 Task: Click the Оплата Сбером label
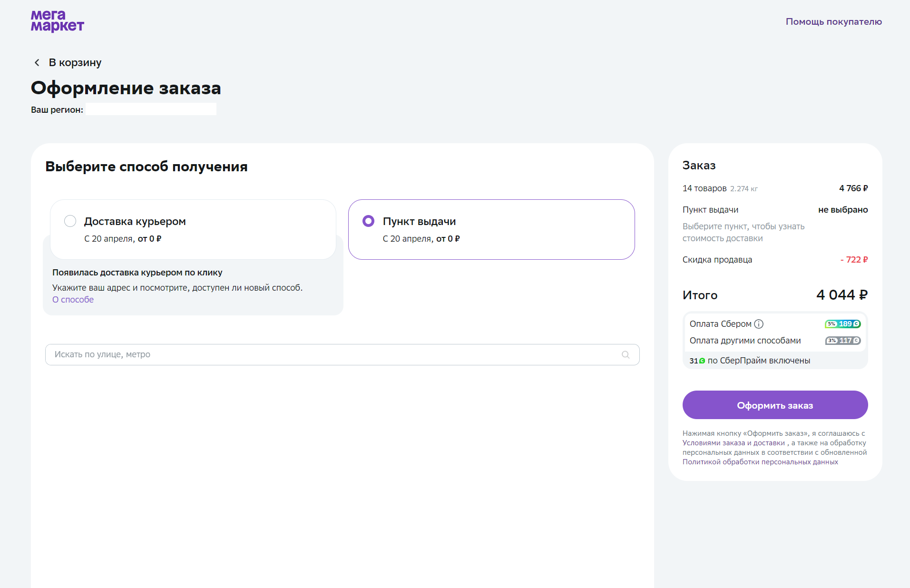pyautogui.click(x=720, y=324)
